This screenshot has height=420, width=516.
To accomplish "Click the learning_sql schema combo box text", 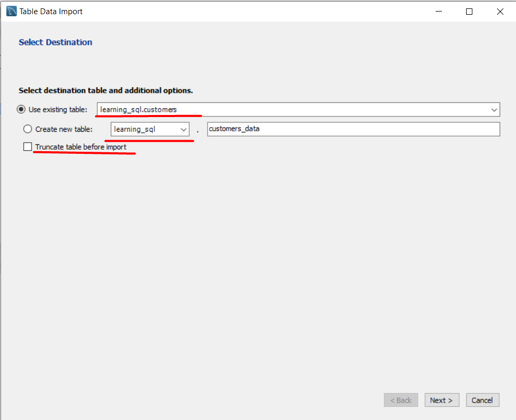I will pos(135,129).
